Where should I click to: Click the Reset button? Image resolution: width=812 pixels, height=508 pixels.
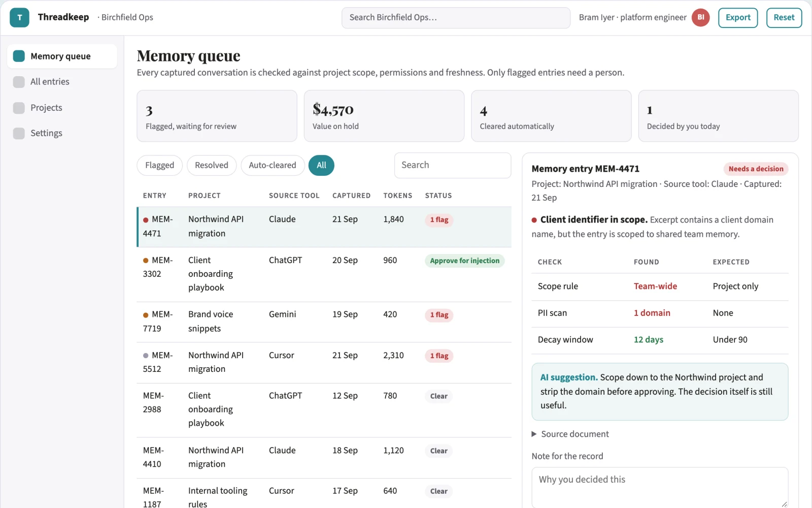coord(784,17)
